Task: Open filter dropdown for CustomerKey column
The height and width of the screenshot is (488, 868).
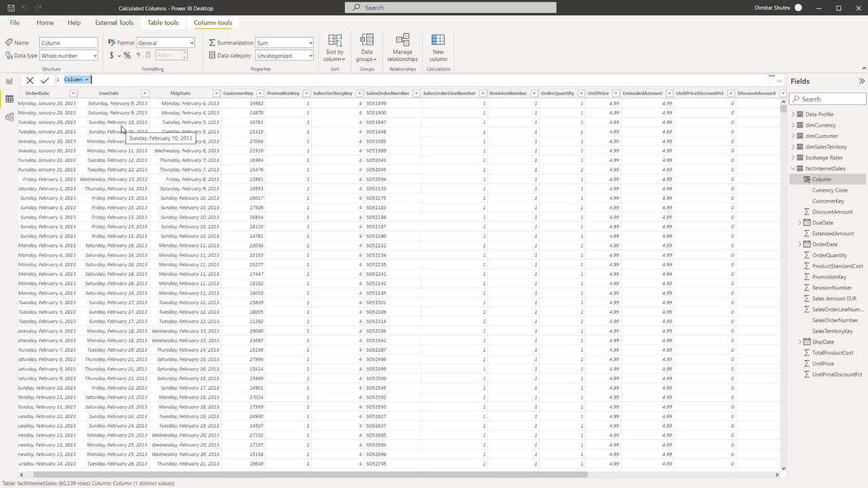Action: [x=260, y=93]
